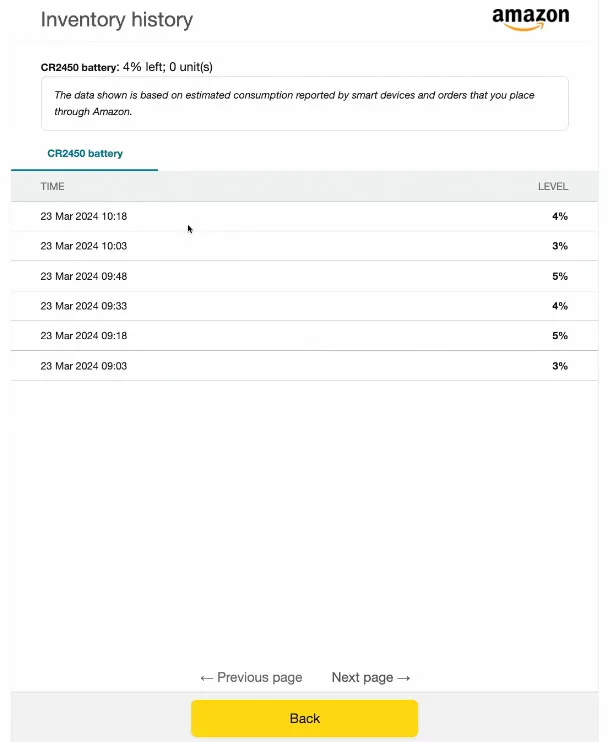
Task: Click the Amazon logo
Action: click(x=530, y=19)
